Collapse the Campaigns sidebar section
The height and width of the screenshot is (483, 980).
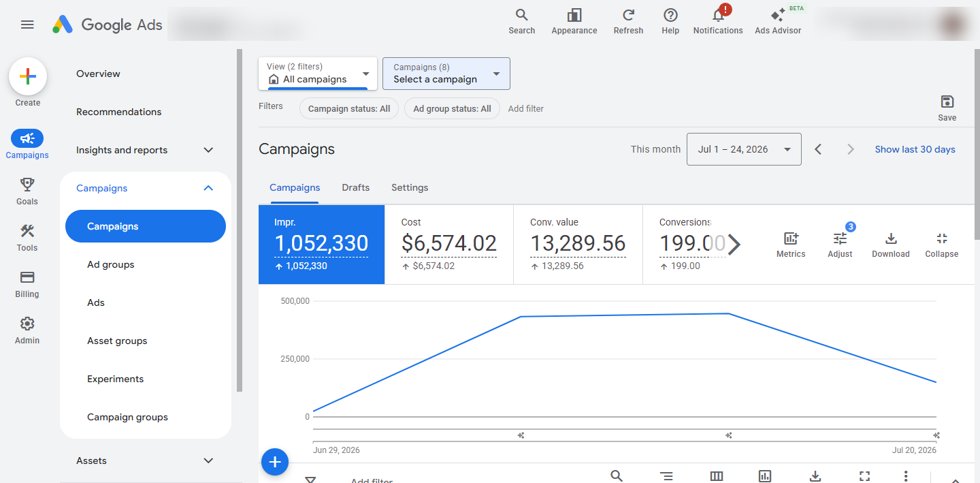(x=146, y=188)
